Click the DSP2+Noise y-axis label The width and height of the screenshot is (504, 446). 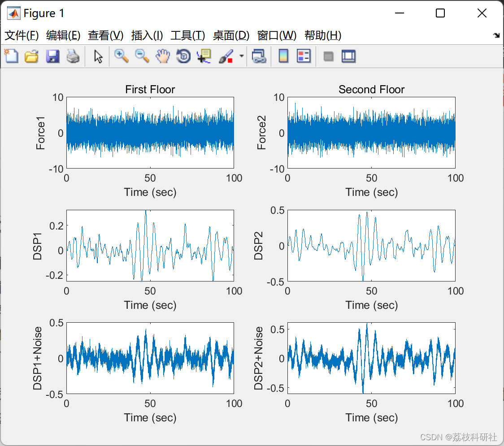click(x=258, y=358)
